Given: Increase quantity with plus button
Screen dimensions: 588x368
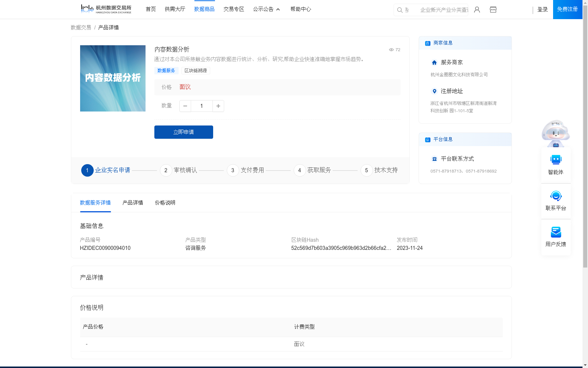Looking at the screenshot, I should coord(218,106).
